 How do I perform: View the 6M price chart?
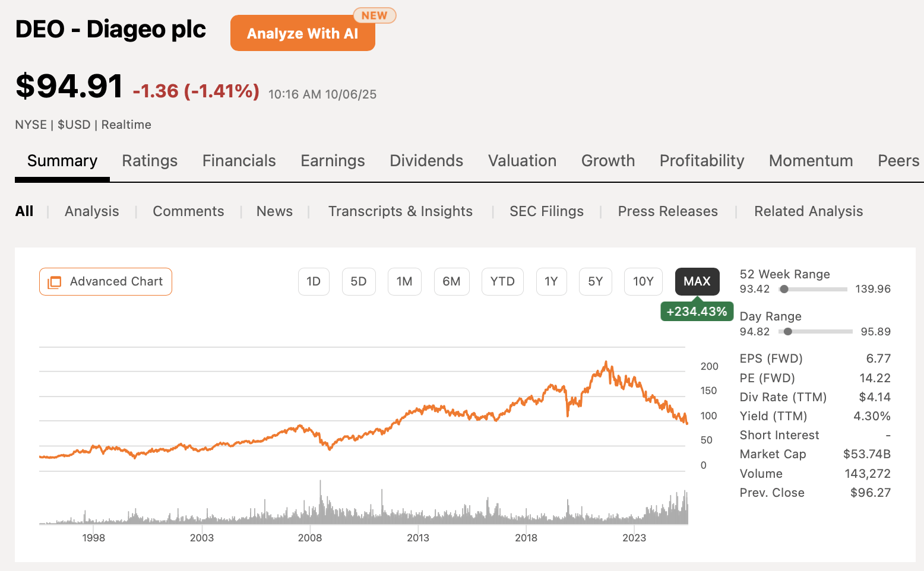[451, 281]
